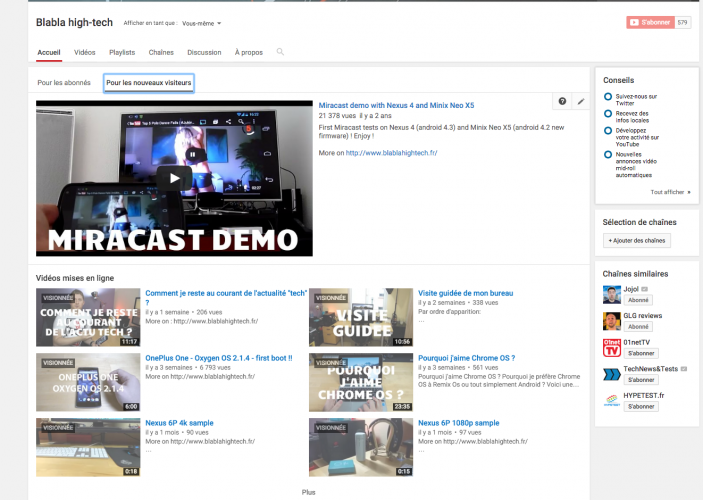Switch to the Accueil tab

49,52
